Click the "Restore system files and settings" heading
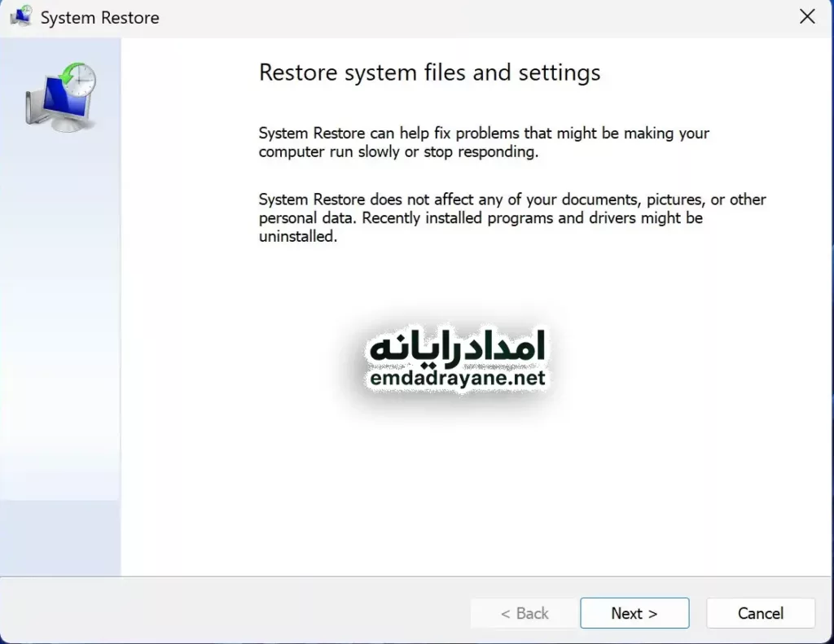 coord(429,72)
